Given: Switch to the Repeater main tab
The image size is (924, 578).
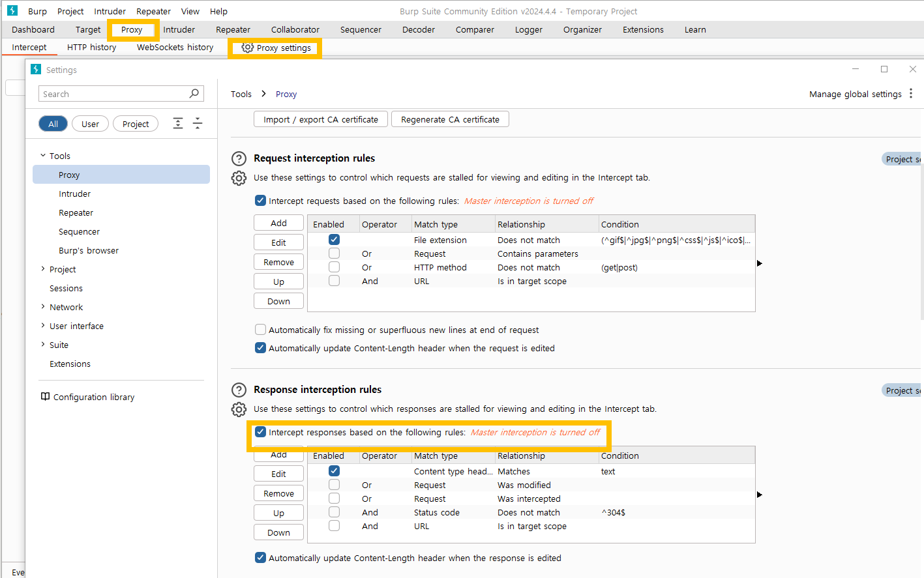Looking at the screenshot, I should tap(233, 29).
